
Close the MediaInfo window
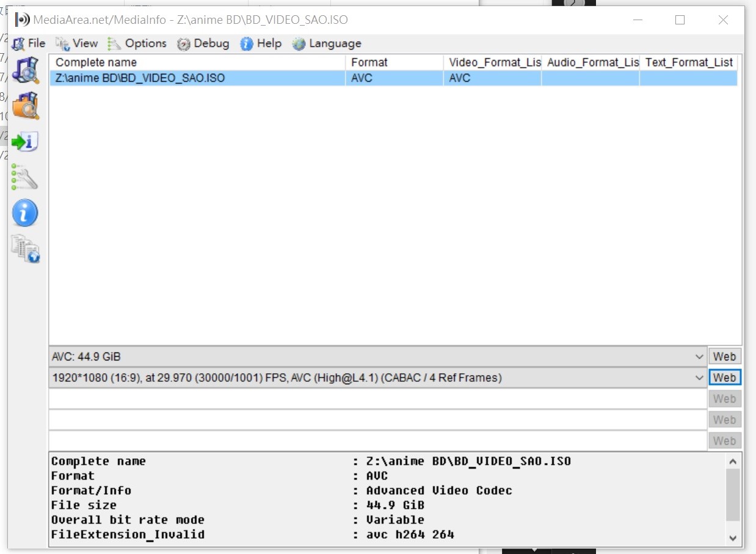(x=723, y=20)
